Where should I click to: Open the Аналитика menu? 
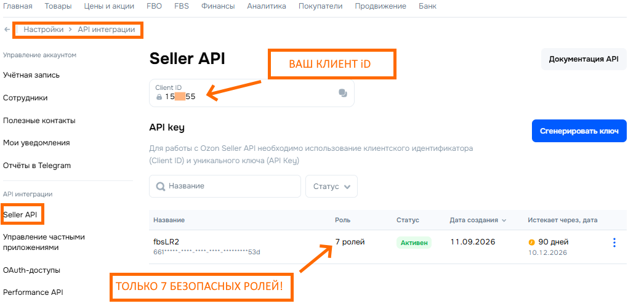pos(267,6)
